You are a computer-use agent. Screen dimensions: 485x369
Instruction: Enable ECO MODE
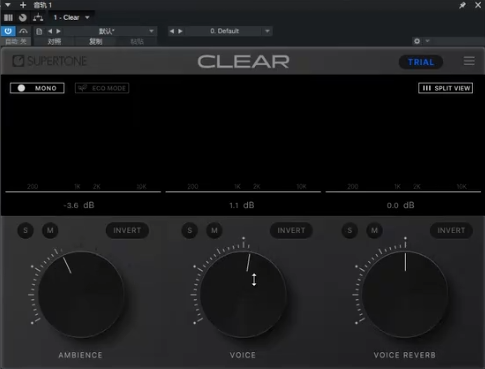[102, 88]
